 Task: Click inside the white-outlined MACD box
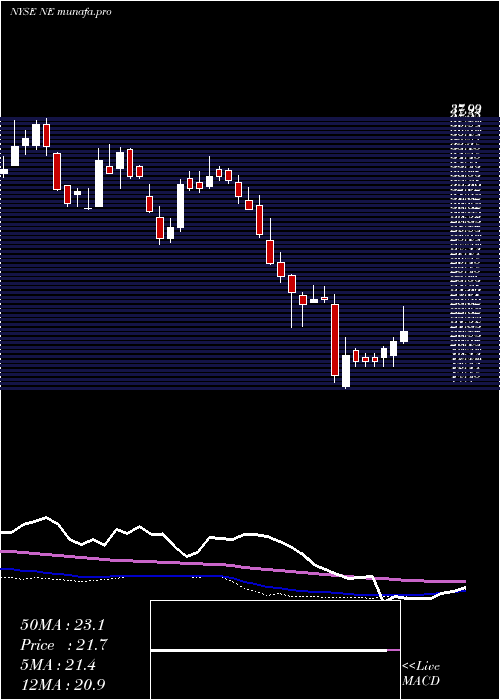pos(275,650)
